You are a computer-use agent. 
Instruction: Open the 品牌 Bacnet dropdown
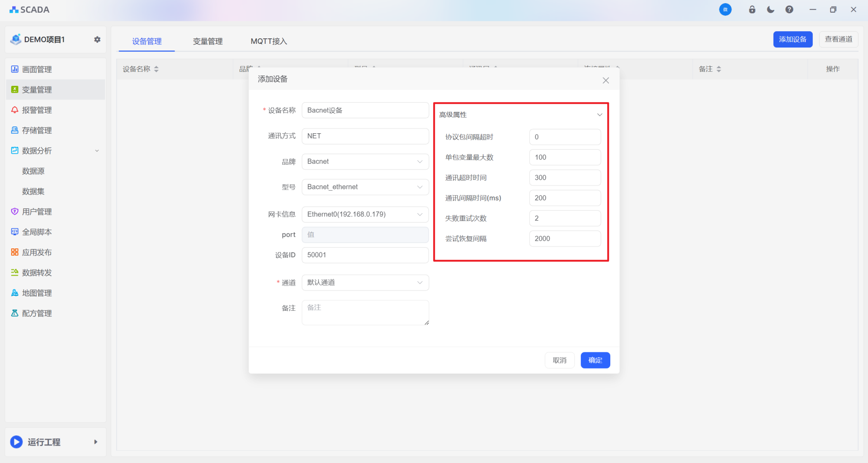point(365,162)
